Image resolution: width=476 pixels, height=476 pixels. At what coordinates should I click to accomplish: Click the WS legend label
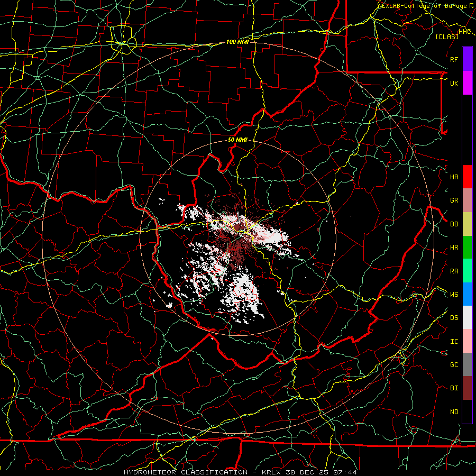454,294
